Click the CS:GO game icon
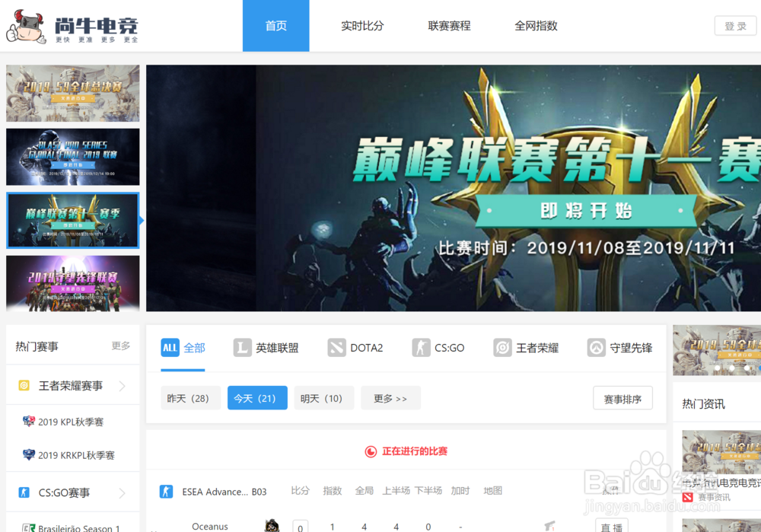Viewport: 761px width, 532px height. tap(421, 348)
